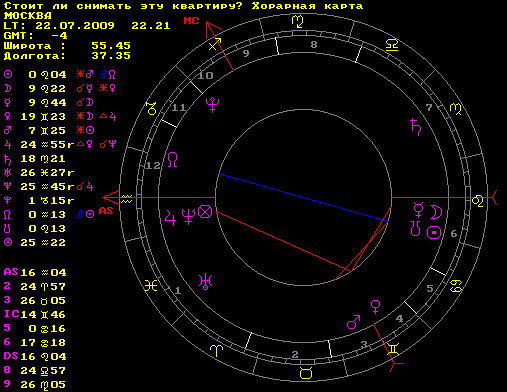The height and width of the screenshot is (392, 507).
Task: Click the Pluto symbol near house 10
Action: (212, 105)
